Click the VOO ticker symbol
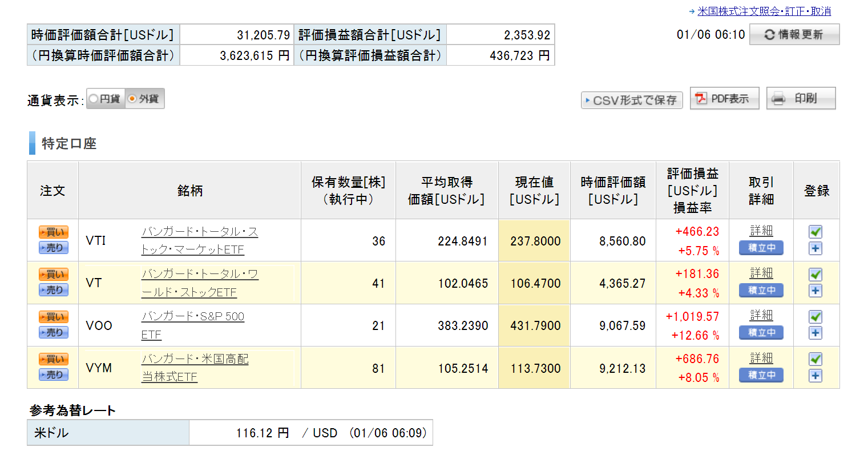The height and width of the screenshot is (471, 868). tap(99, 325)
